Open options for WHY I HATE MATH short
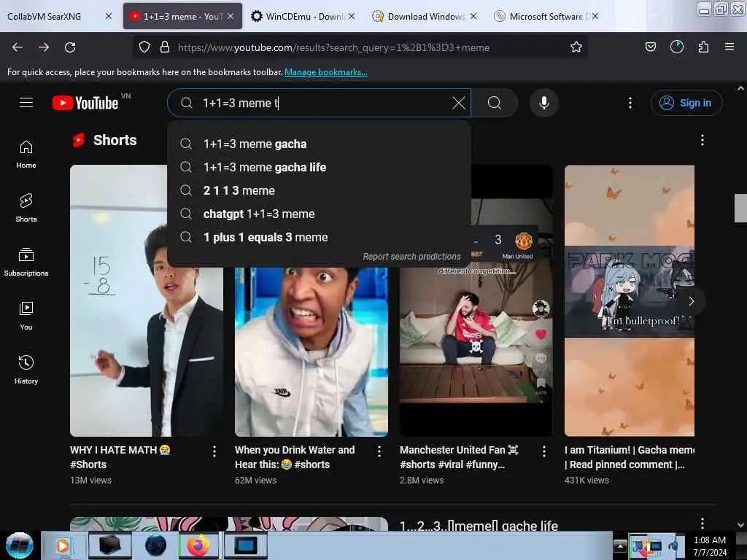The image size is (747, 560). click(x=214, y=451)
